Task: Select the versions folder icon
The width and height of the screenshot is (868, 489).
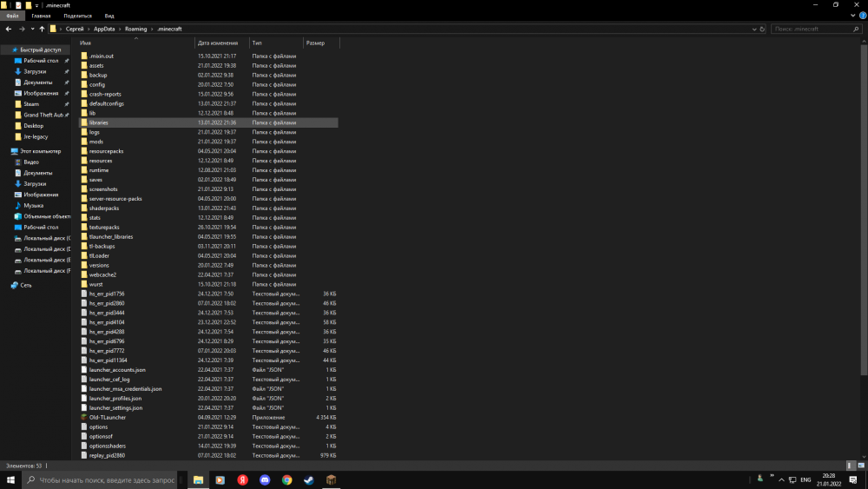Action: pos(84,265)
